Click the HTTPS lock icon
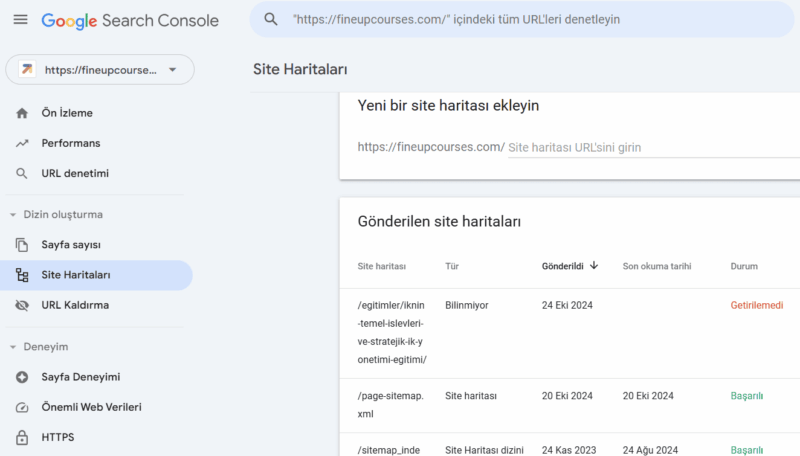Viewport: 800px width, 456px height. (21, 437)
